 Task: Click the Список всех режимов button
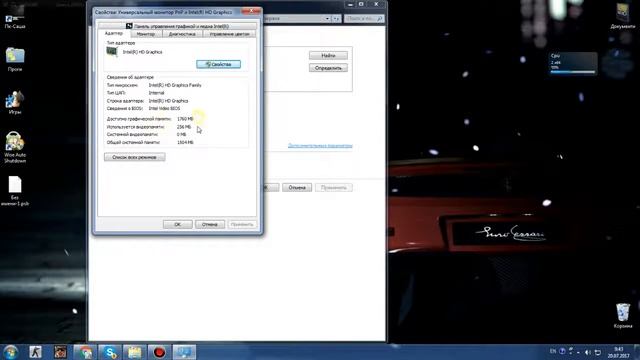[x=135, y=157]
